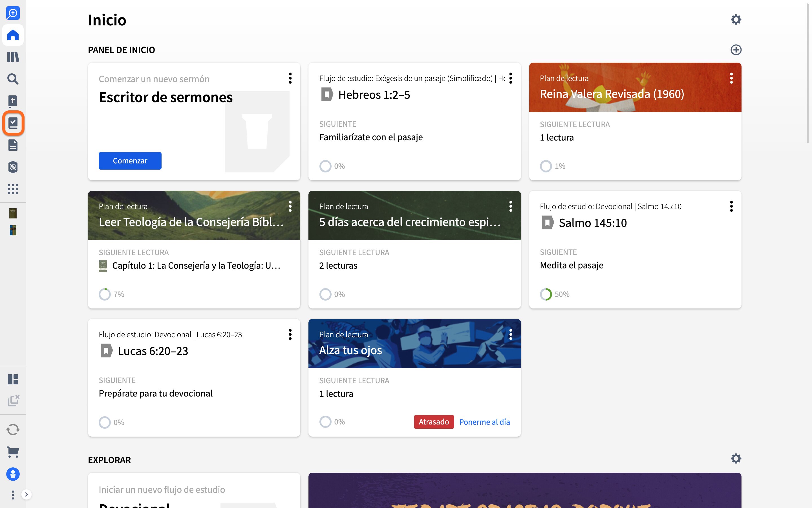Go to the Home icon in sidebar
Screen dimensions: 812x508
tap(13, 35)
